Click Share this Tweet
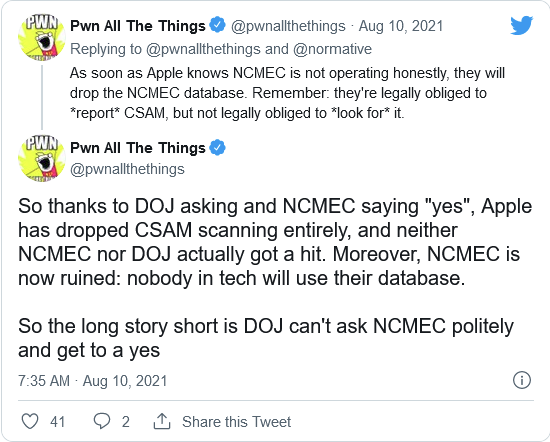The image size is (550, 442). click(x=236, y=422)
